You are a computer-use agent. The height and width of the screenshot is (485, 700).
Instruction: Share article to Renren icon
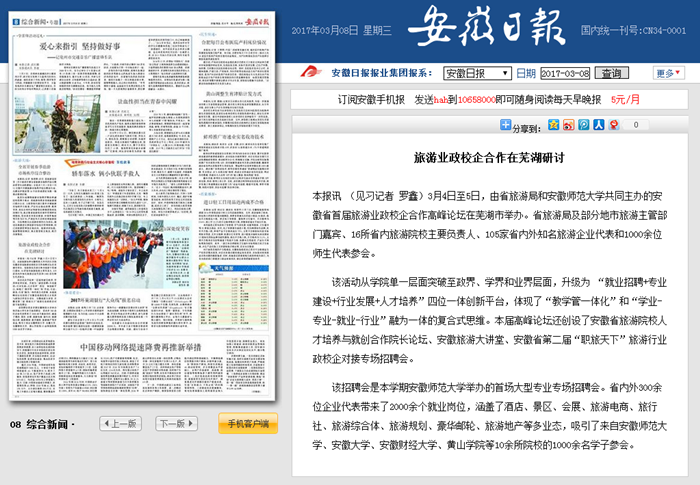point(599,125)
